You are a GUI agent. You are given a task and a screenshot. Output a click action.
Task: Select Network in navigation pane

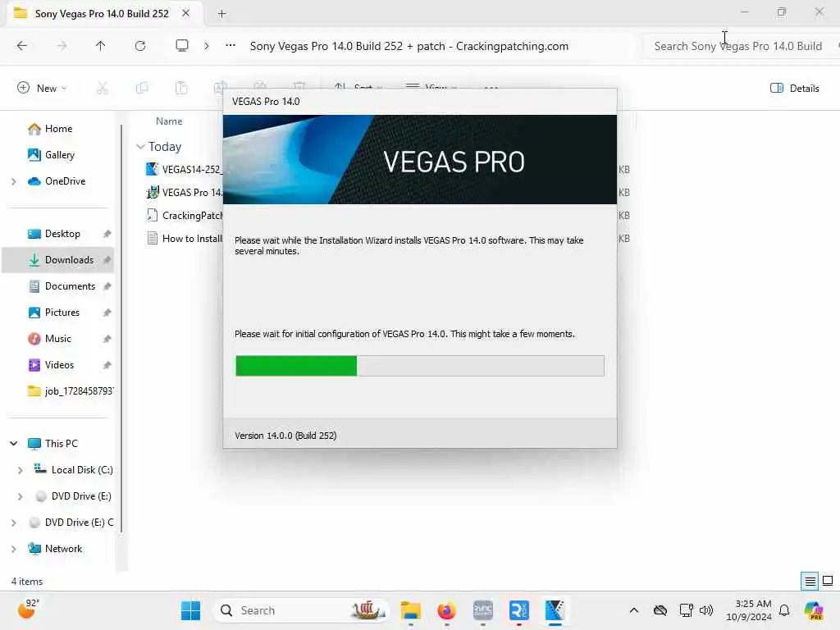63,549
